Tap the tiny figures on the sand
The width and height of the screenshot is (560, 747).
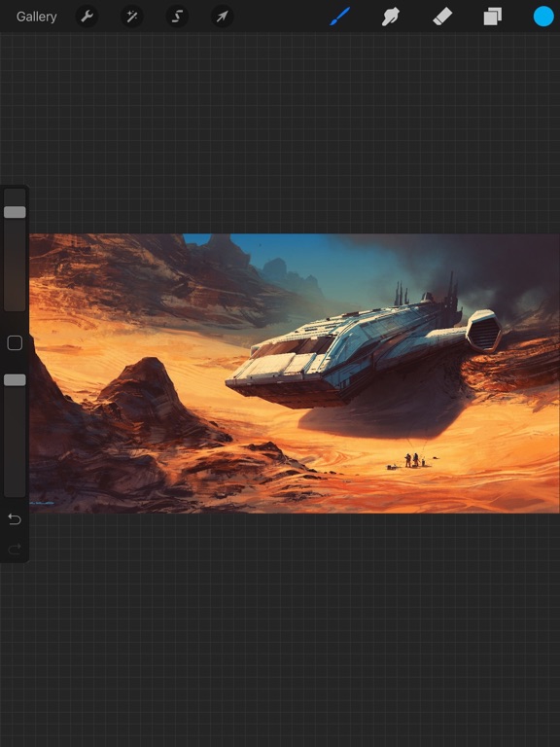pyautogui.click(x=412, y=460)
